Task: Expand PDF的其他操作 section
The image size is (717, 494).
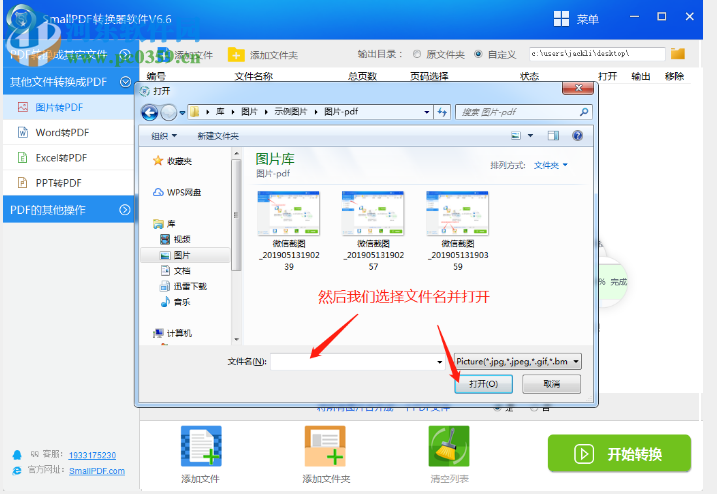Action: pyautogui.click(x=125, y=210)
